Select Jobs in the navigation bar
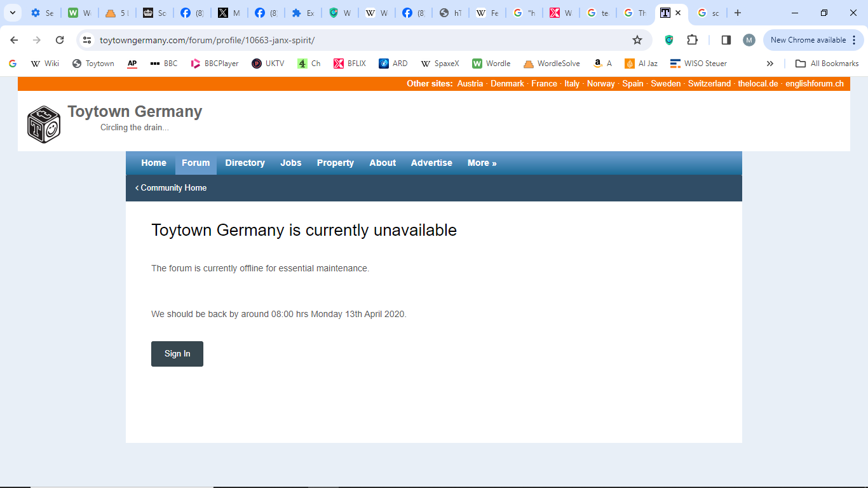868x488 pixels. (291, 163)
